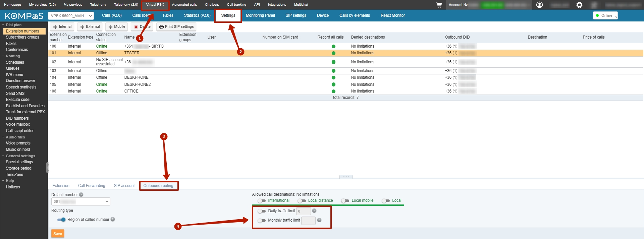This screenshot has width=644, height=239.
Task: Open the SIP account tab
Action: 124,186
